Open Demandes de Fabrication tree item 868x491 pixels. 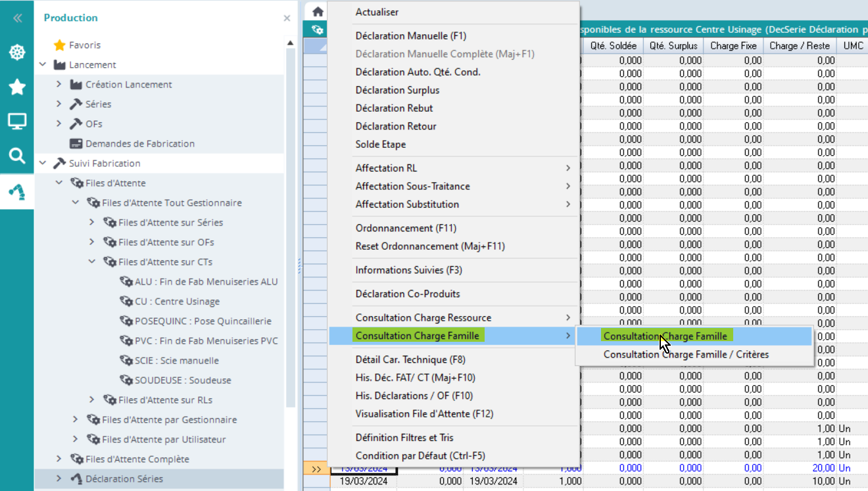click(x=139, y=144)
